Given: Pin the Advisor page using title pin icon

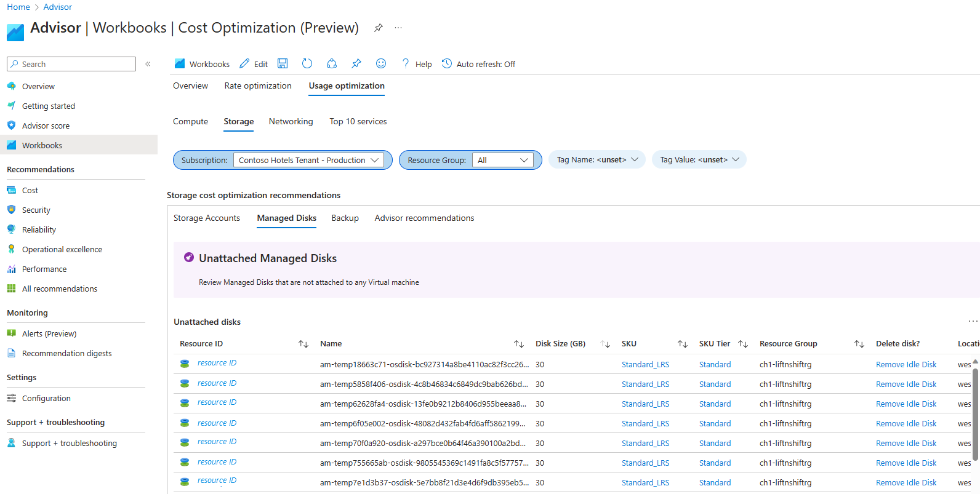Looking at the screenshot, I should 379,28.
